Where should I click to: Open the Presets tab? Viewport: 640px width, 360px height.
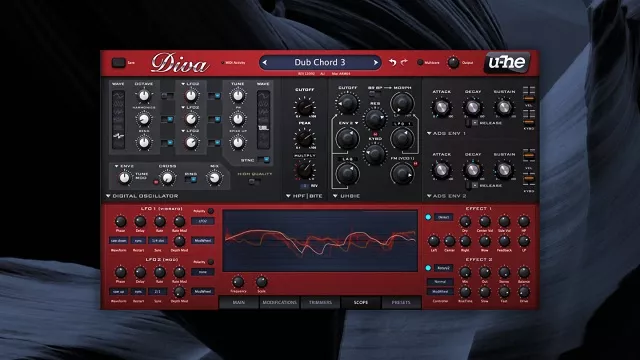tap(401, 302)
